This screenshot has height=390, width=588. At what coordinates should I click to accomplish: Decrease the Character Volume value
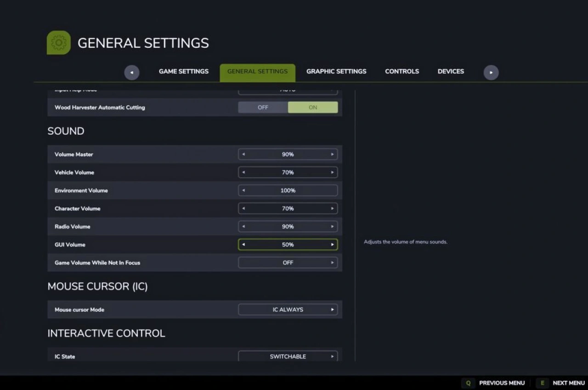pos(243,208)
